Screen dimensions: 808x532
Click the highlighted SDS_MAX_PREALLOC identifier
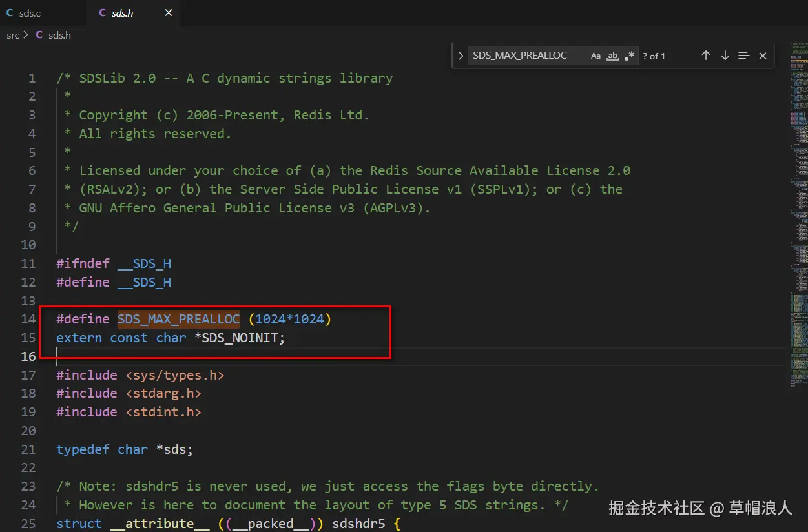[178, 319]
